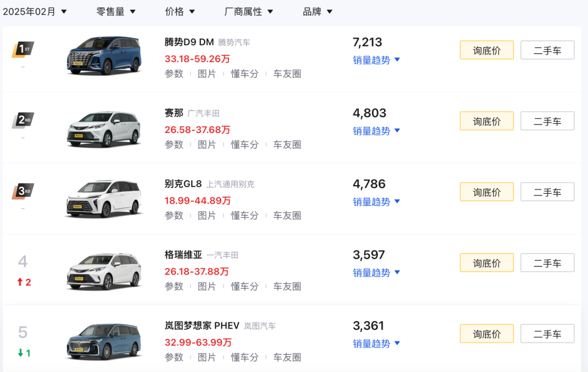Check 懂车分 for 格瑞维亚
Image resolution: width=588 pixels, height=372 pixels.
tap(245, 286)
